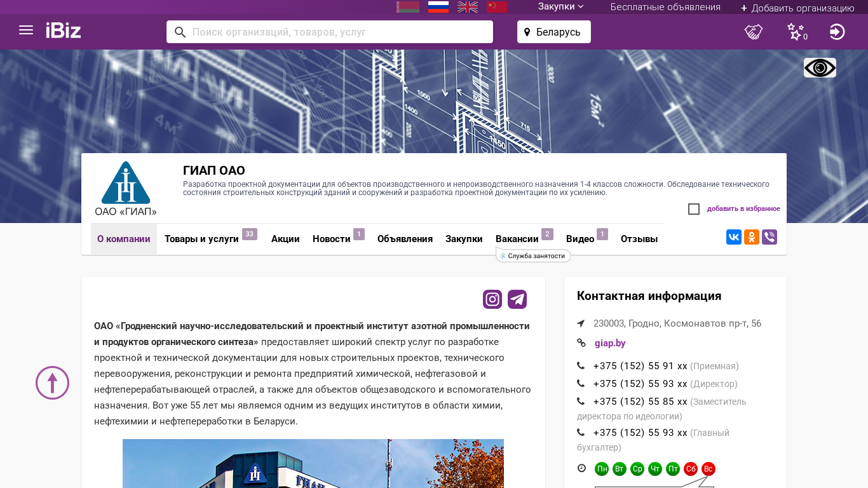Visit the giap.by website link

(x=610, y=343)
